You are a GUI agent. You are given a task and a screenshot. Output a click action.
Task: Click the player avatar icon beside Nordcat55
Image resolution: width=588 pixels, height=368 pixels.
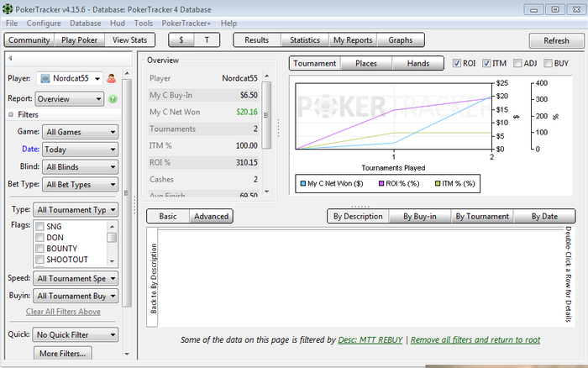pos(112,78)
